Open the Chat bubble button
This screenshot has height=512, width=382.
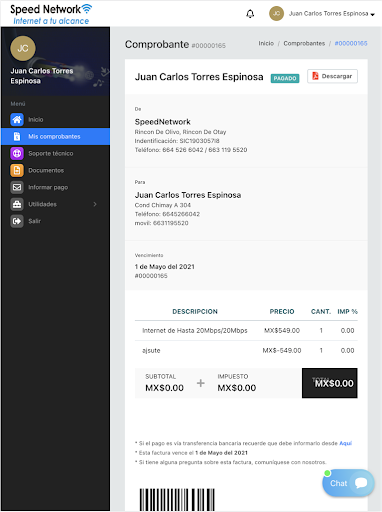(x=348, y=483)
